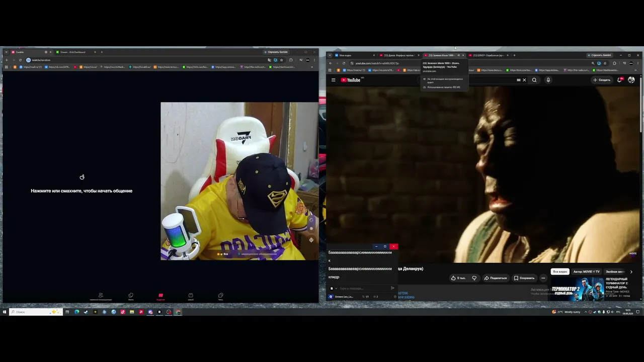Bookmark the rulet.tv page with star

pyautogui.click(x=281, y=60)
